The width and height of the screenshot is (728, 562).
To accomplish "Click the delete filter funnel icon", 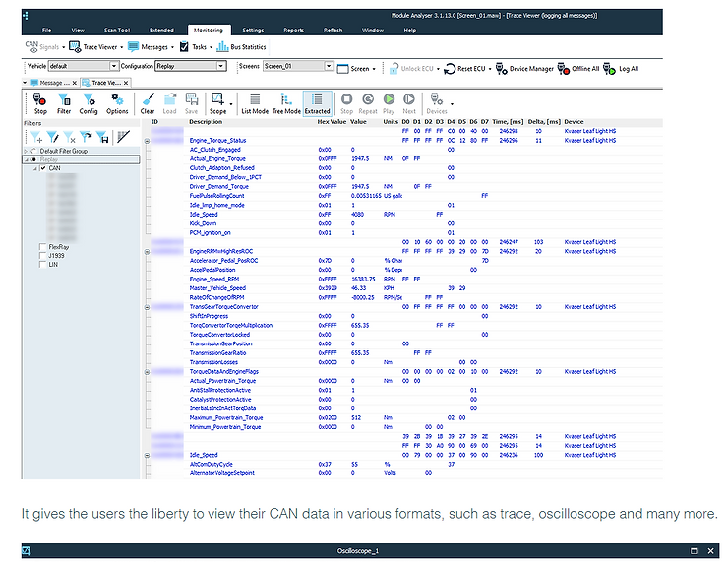I will 70,137.
